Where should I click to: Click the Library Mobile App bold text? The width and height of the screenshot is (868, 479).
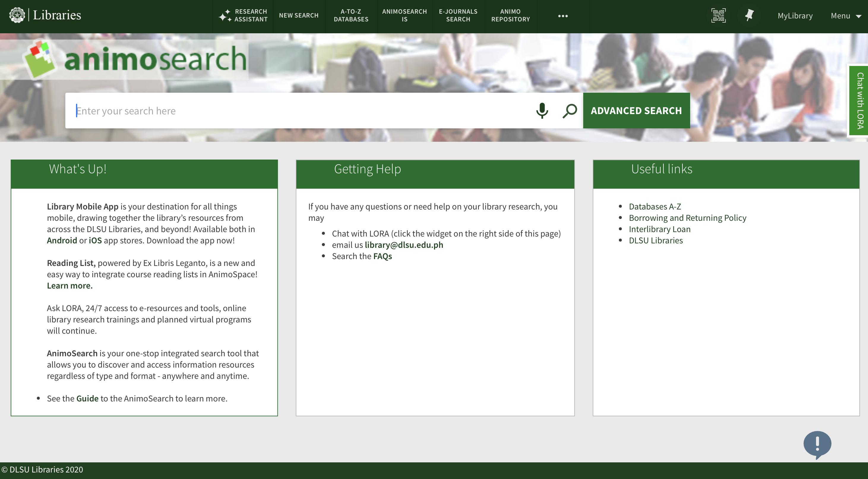tap(83, 206)
